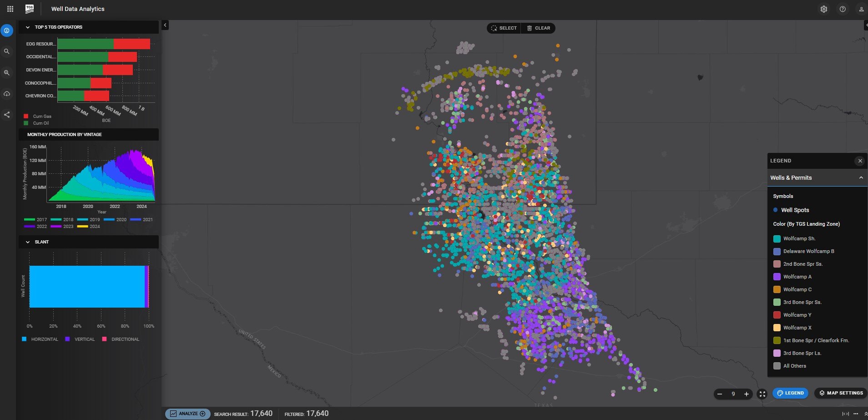The width and height of the screenshot is (868, 420).
Task: Open the zoom search tool in sidebar
Action: (x=7, y=73)
